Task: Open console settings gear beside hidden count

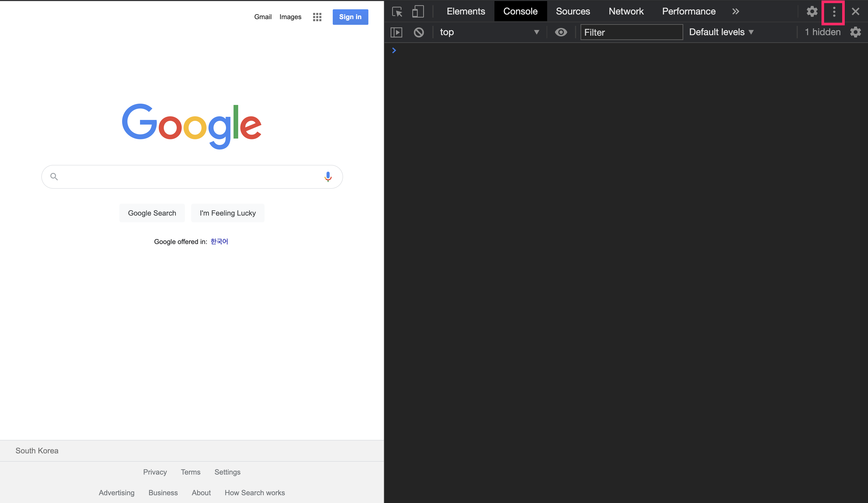Action: pyautogui.click(x=856, y=32)
